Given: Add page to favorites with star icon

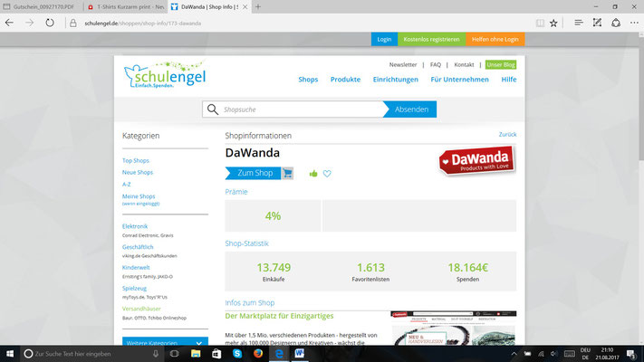Looking at the screenshot, I should [x=553, y=23].
